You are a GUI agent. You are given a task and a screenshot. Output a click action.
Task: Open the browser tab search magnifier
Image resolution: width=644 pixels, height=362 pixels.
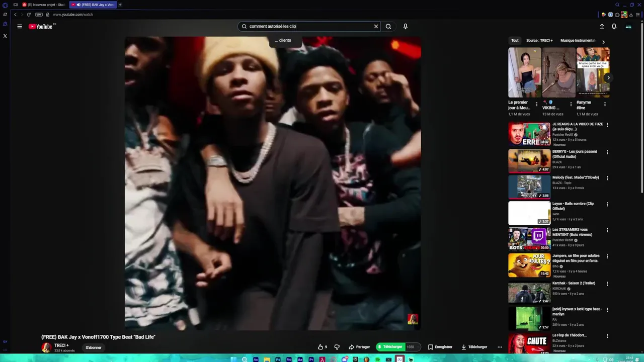[x=617, y=5]
